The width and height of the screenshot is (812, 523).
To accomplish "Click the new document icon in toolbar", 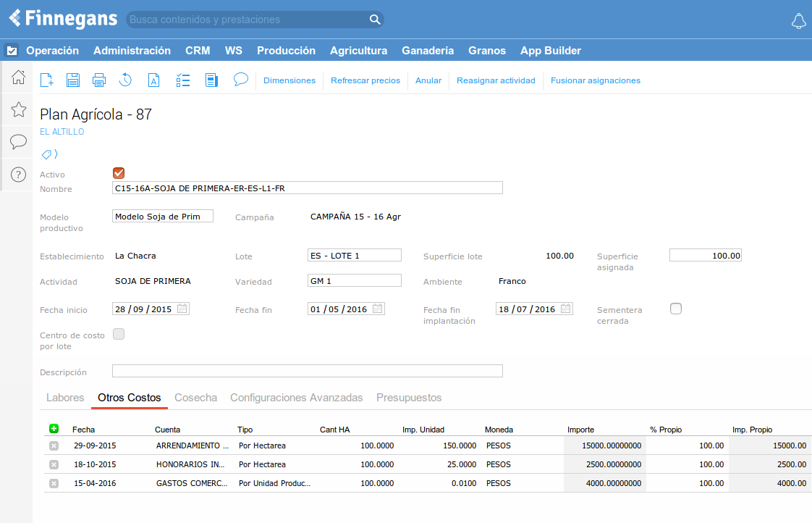I will (x=46, y=80).
